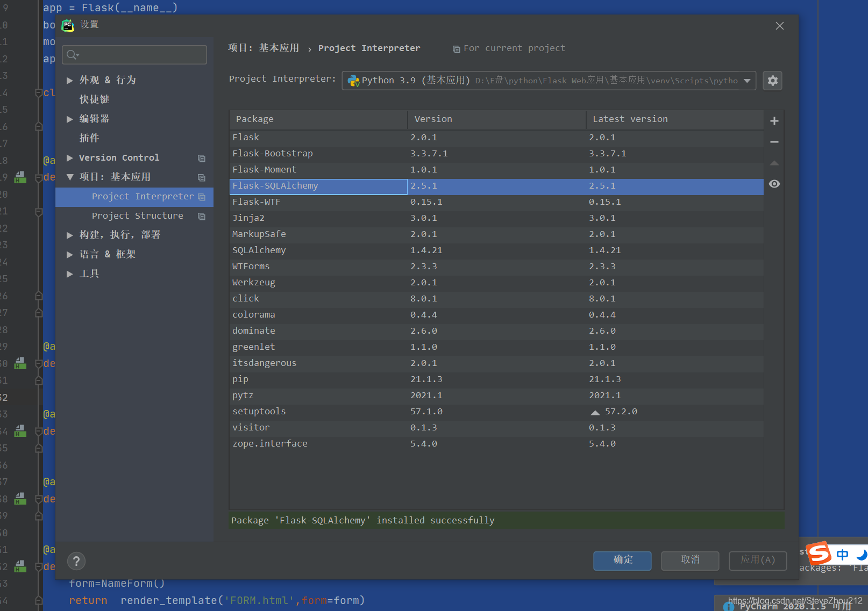Click the copy icon beside 项目: 基本应用

202,177
